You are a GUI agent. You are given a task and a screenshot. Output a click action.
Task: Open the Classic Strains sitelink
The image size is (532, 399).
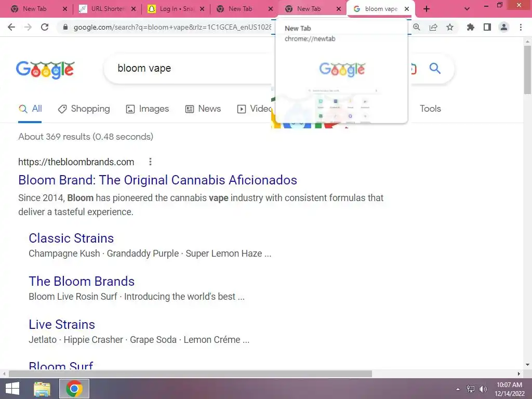point(71,238)
